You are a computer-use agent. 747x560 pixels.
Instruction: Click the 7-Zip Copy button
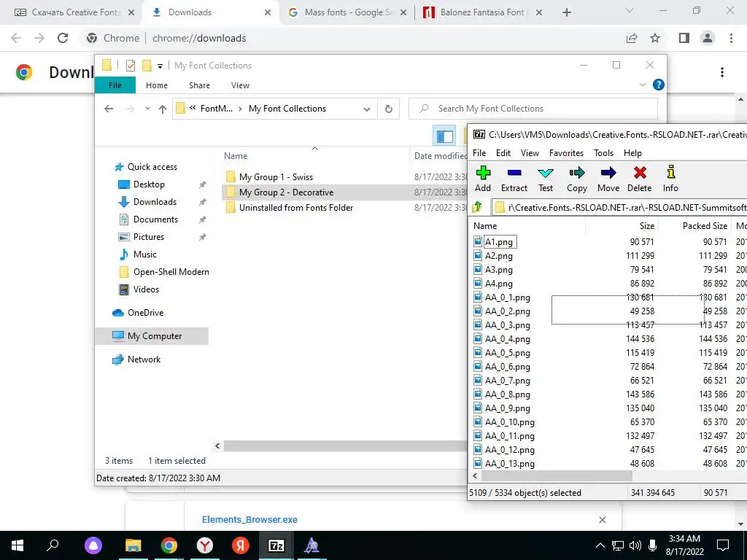pos(576,179)
